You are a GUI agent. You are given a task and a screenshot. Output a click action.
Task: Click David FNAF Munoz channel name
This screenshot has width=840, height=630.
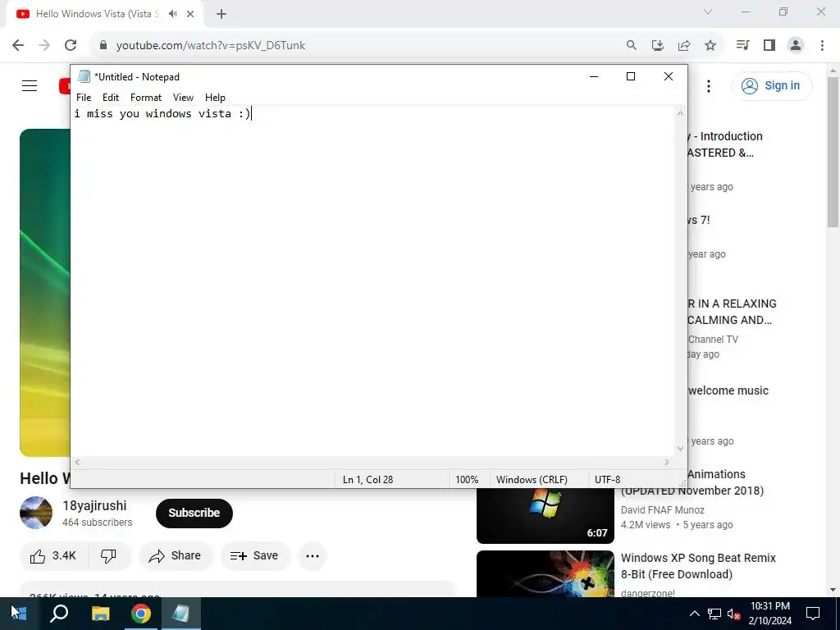[x=662, y=510]
